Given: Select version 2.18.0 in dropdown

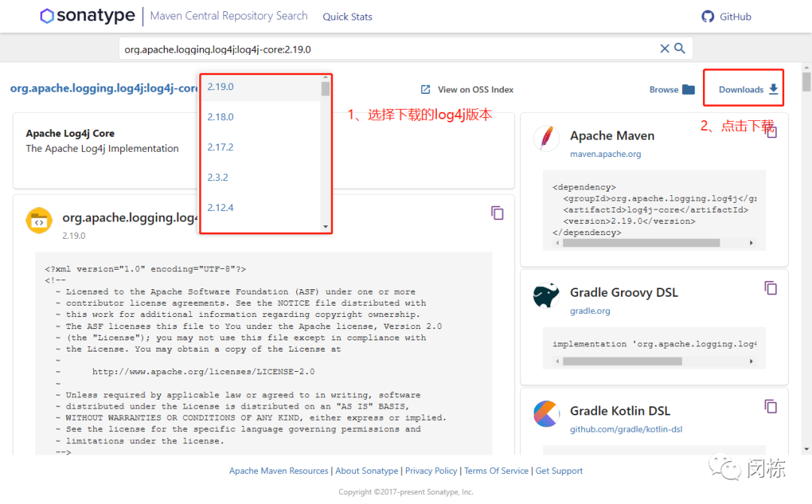Looking at the screenshot, I should coord(261,117).
